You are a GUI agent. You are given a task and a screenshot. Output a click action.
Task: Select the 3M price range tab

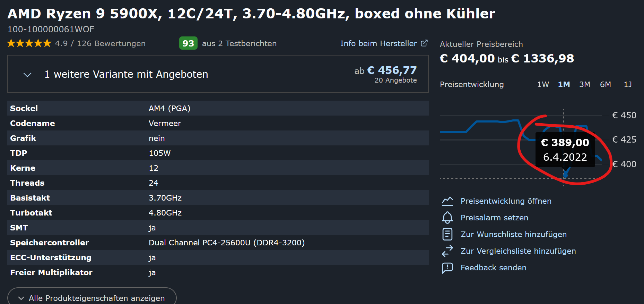point(585,84)
